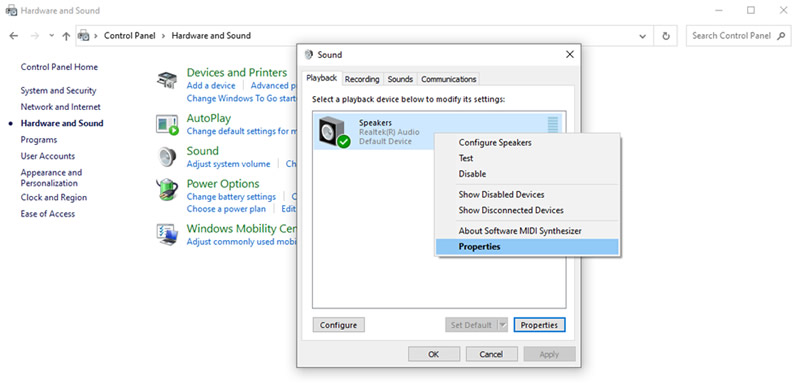The width and height of the screenshot is (800, 392).
Task: Open Ease of Access in sidebar
Action: click(47, 213)
